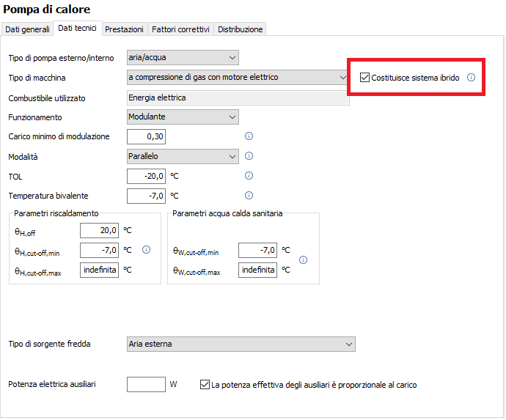Click the Potenza elettrica ausiliari input field
Image resolution: width=506 pixels, height=420 pixels.
pos(146,385)
